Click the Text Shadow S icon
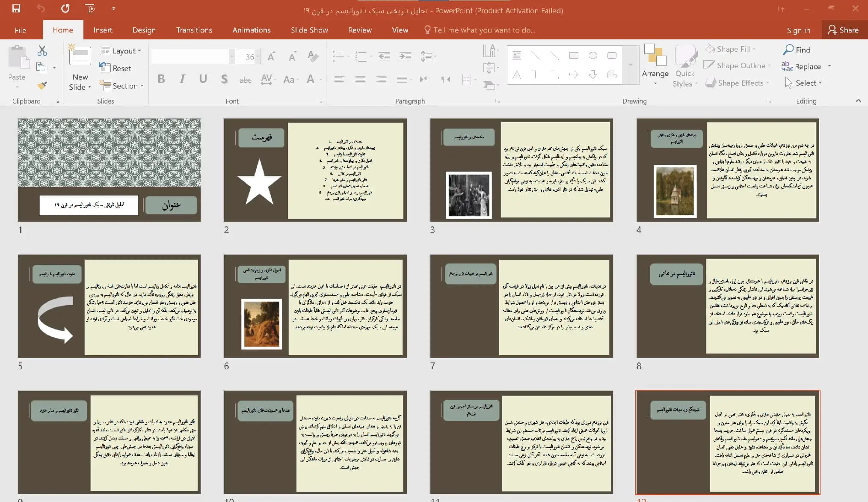 tap(224, 79)
